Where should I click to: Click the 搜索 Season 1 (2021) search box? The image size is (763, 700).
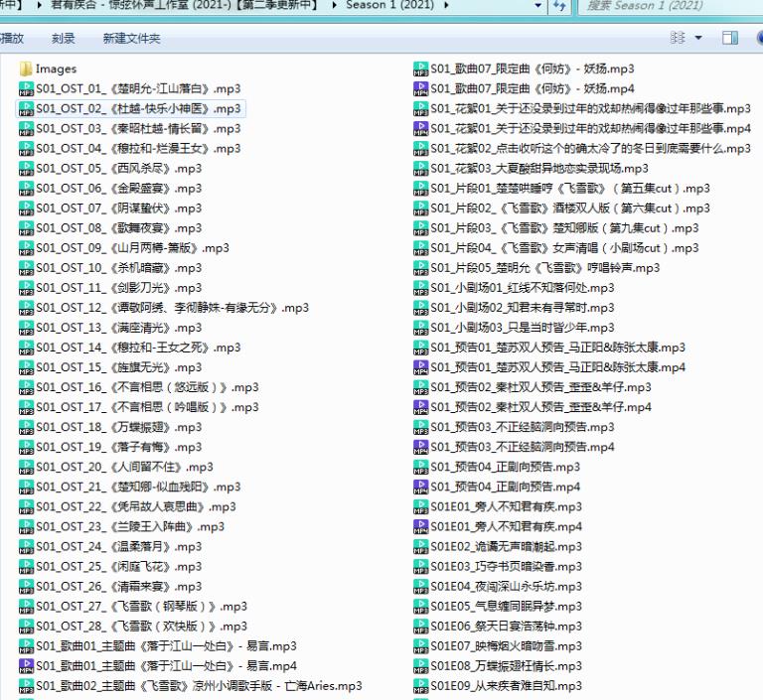[x=671, y=5]
